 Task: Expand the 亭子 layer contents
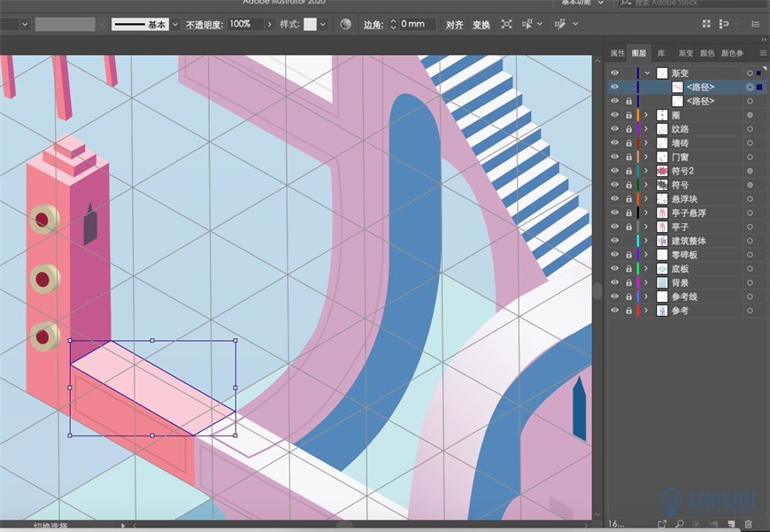tap(646, 227)
